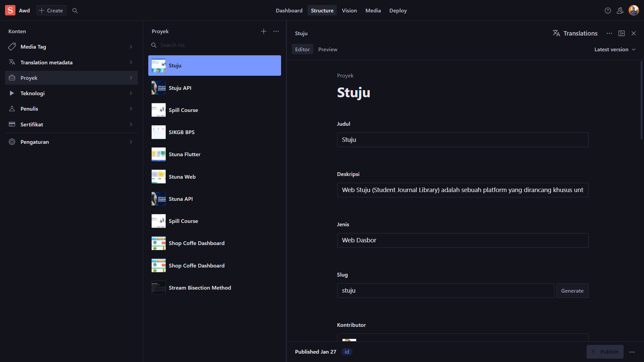
Task: Click the Sanity logo icon
Action: point(10,10)
